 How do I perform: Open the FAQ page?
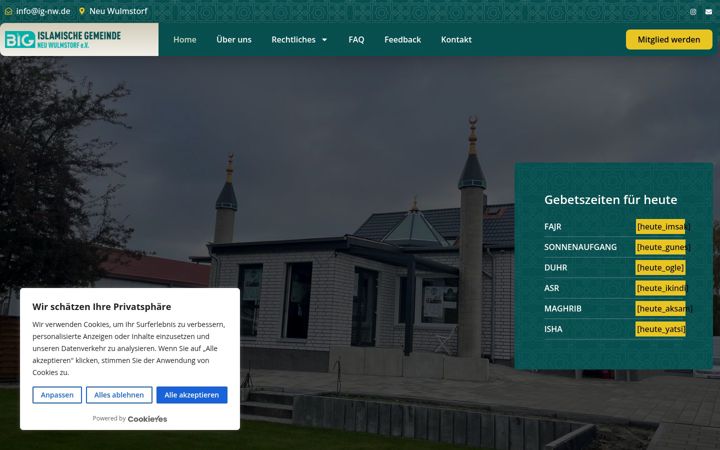click(356, 39)
